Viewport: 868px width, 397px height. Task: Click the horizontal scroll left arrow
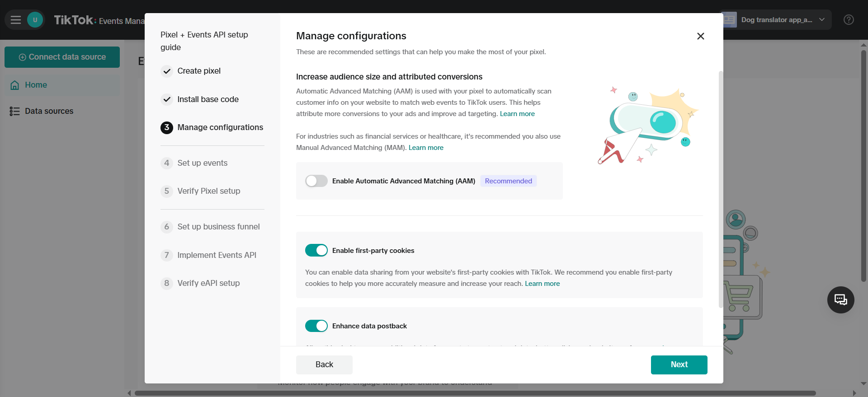point(129,393)
